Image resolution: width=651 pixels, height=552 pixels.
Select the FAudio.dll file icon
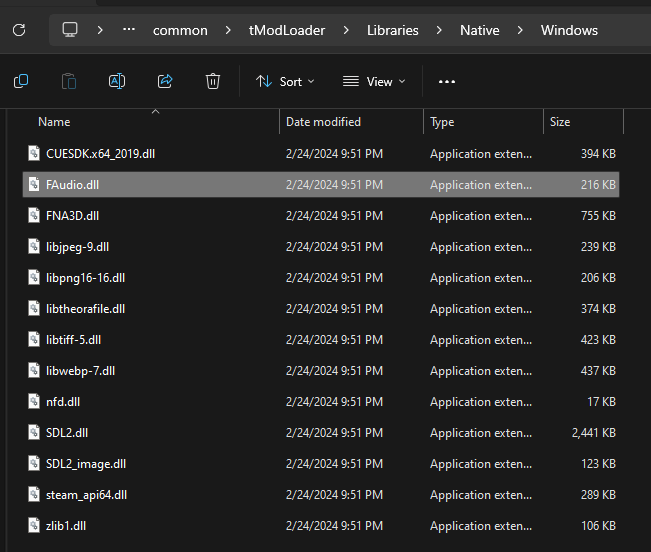pos(34,184)
